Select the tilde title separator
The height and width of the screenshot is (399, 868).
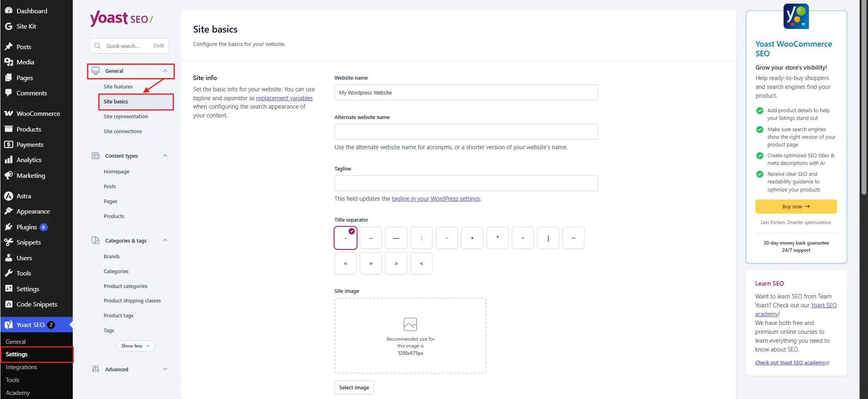(x=573, y=238)
